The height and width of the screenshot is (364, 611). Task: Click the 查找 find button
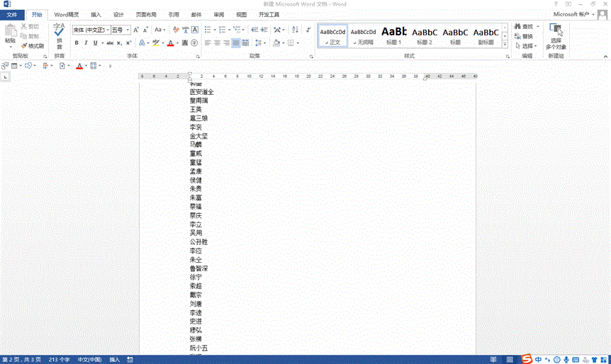524,26
